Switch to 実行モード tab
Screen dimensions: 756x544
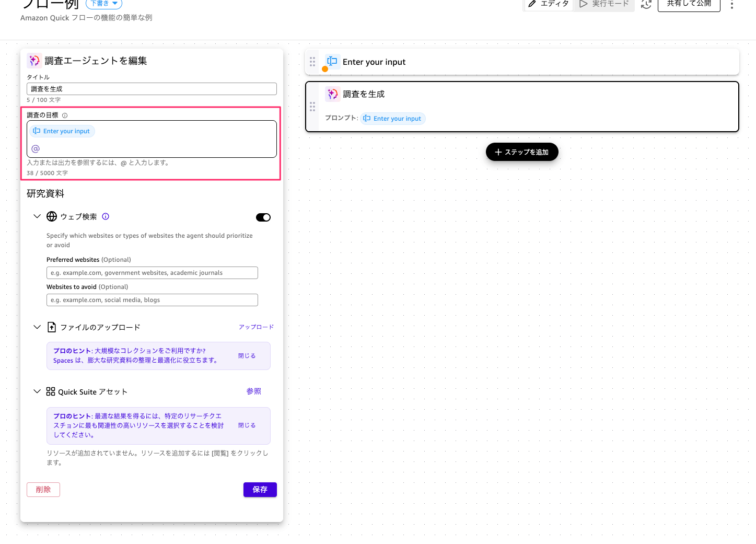pyautogui.click(x=604, y=4)
